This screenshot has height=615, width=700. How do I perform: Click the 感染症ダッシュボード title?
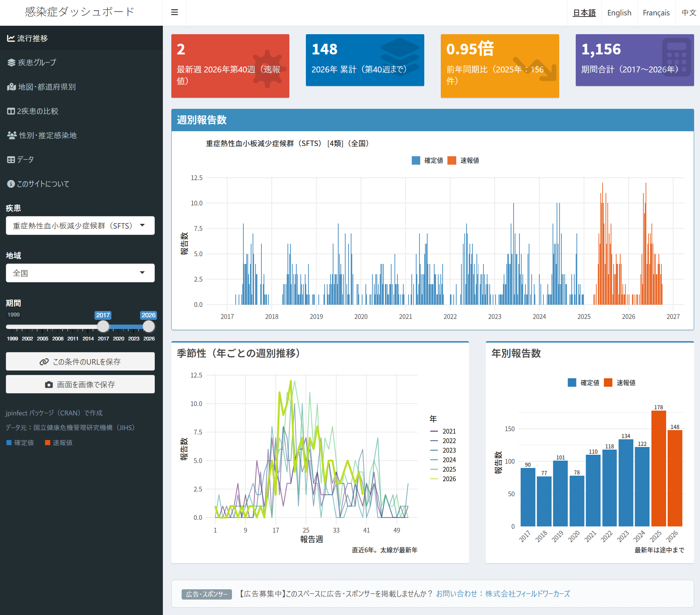click(x=80, y=12)
